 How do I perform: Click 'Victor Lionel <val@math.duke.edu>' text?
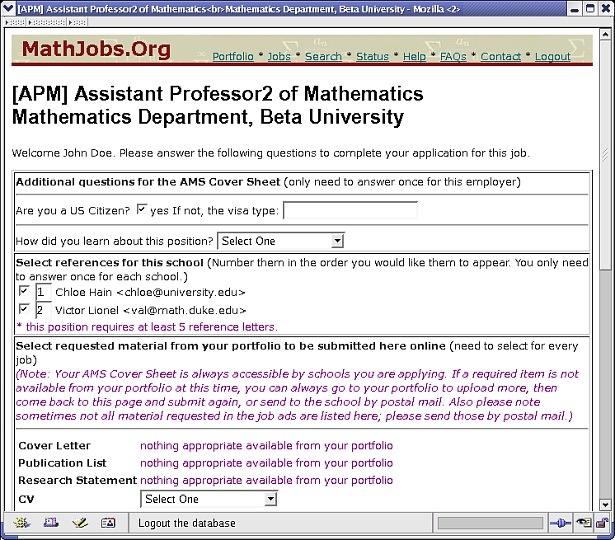pos(151,311)
